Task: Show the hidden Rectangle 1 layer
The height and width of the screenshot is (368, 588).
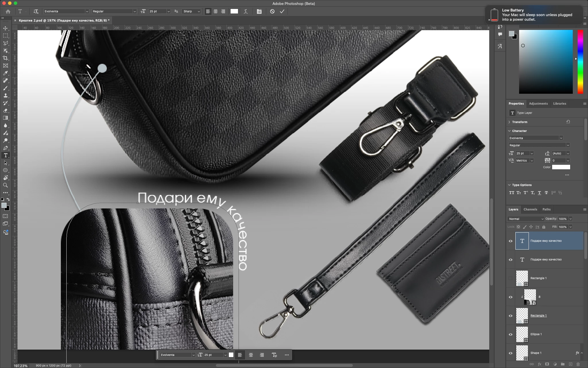Action: 510,278
